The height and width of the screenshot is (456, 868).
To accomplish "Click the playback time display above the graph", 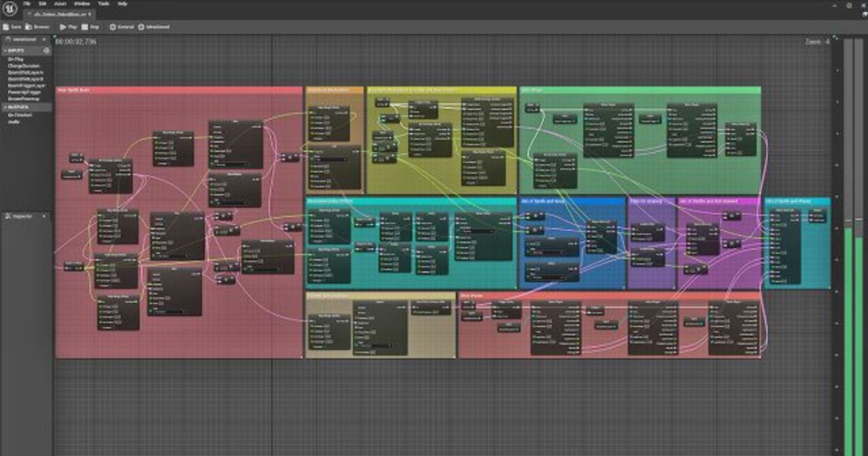I will (x=75, y=41).
